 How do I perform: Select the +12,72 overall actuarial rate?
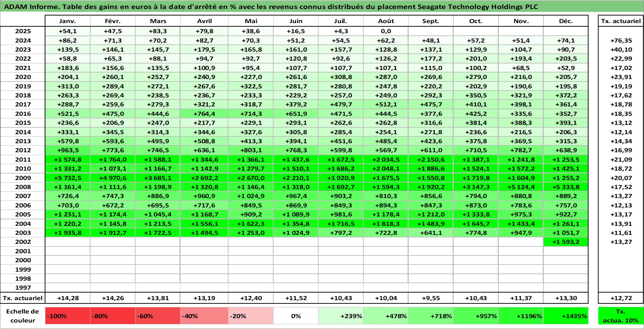point(621,298)
